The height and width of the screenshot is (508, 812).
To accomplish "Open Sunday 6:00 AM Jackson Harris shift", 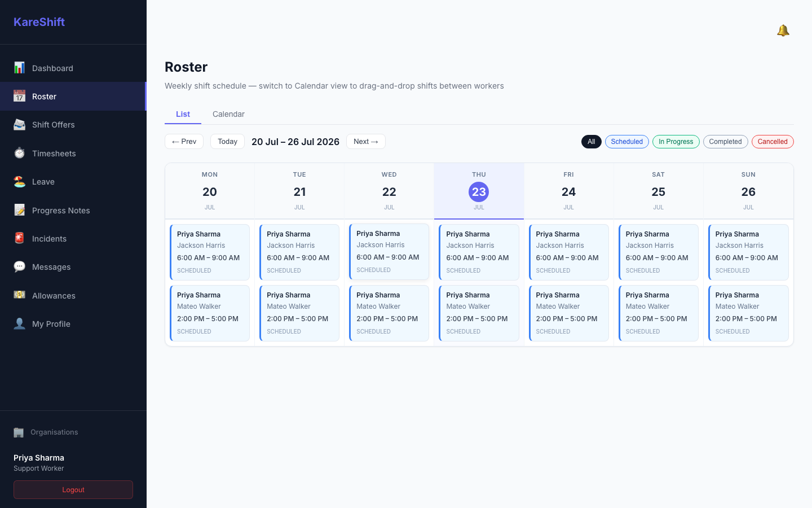I will [748, 252].
